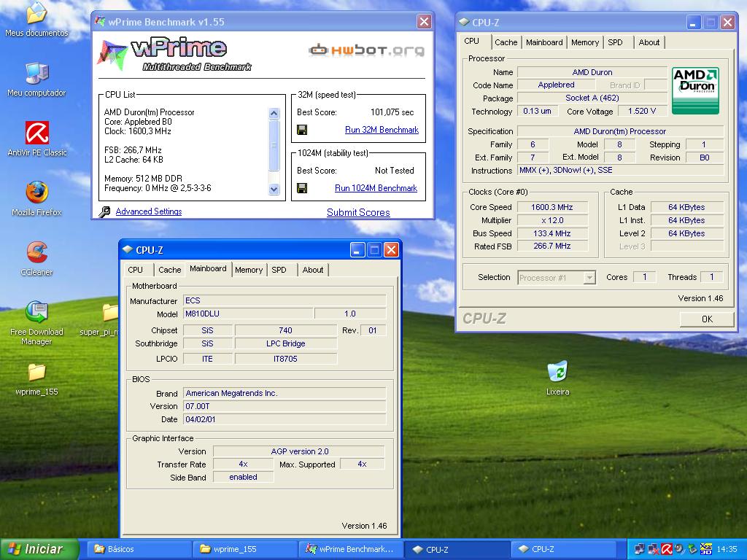Open Memory tab in Mainboard CPU-Z window
The height and width of the screenshot is (560, 747).
pos(249,270)
